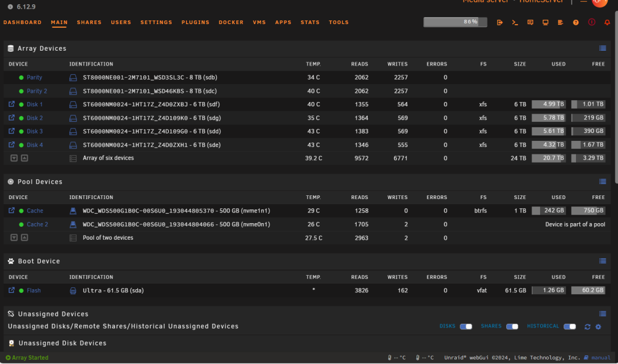The height and width of the screenshot is (364, 618).
Task: Open the STATS tab
Action: point(310,22)
